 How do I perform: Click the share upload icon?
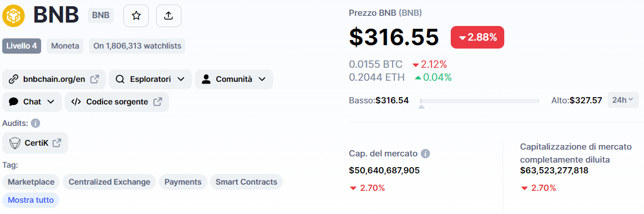pyautogui.click(x=168, y=16)
